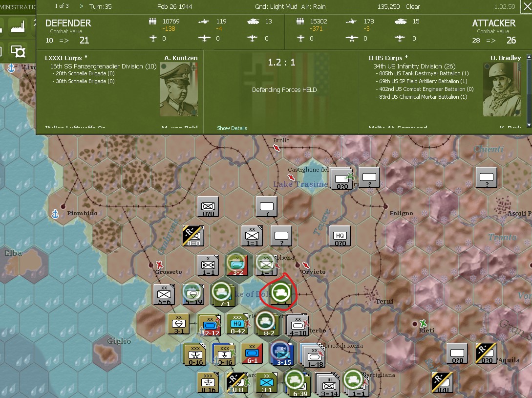Click the Livorno port anchor icon

coord(11,68)
